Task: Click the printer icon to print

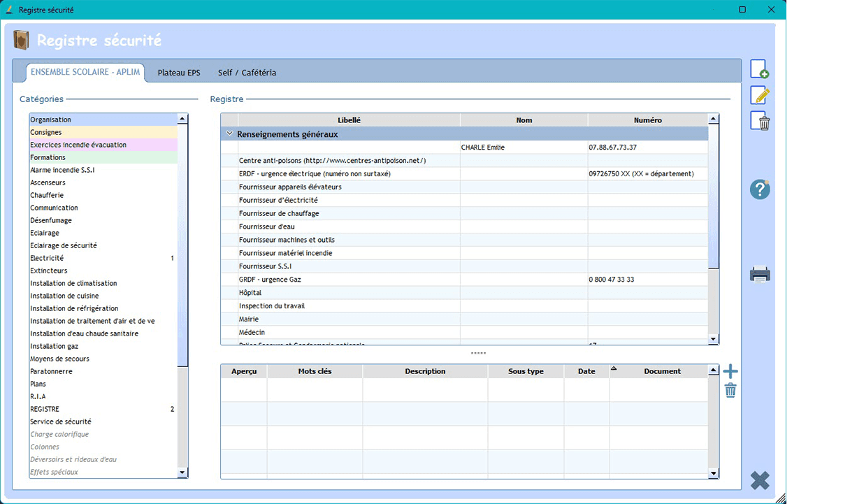Action: coord(760,274)
